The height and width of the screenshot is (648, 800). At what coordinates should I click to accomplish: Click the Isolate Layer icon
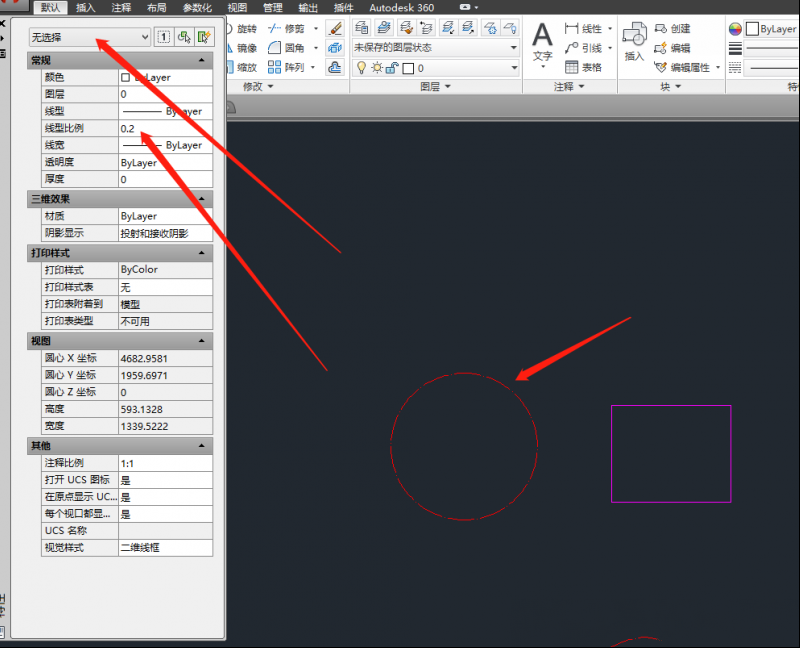pyautogui.click(x=448, y=27)
